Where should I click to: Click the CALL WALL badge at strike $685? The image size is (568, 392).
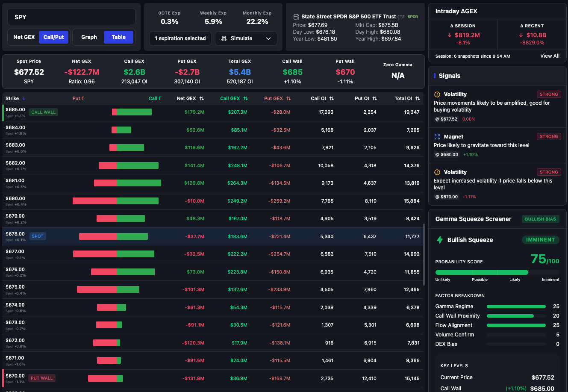pyautogui.click(x=43, y=112)
